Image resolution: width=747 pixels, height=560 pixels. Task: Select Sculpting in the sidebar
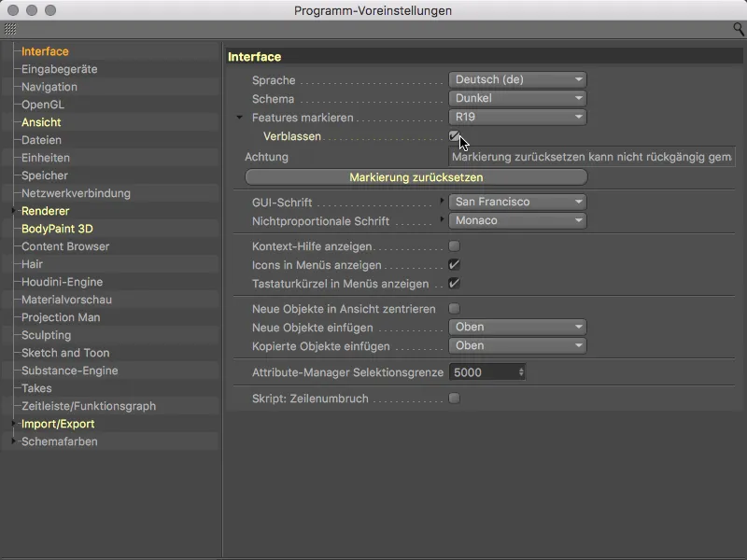46,335
